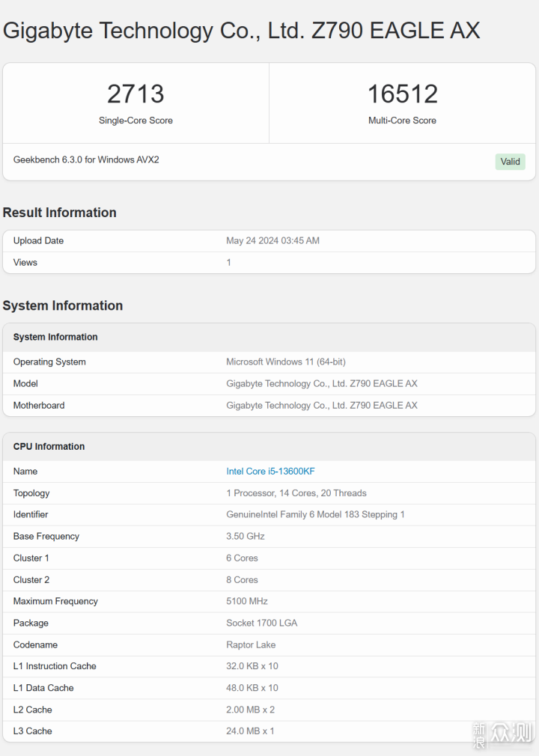Click the Base Frequency value 3.50 GHz
The width and height of the screenshot is (539, 756).
tap(246, 537)
